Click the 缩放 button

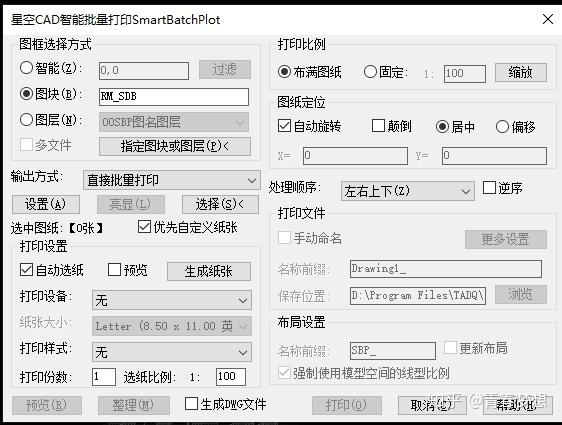(521, 73)
